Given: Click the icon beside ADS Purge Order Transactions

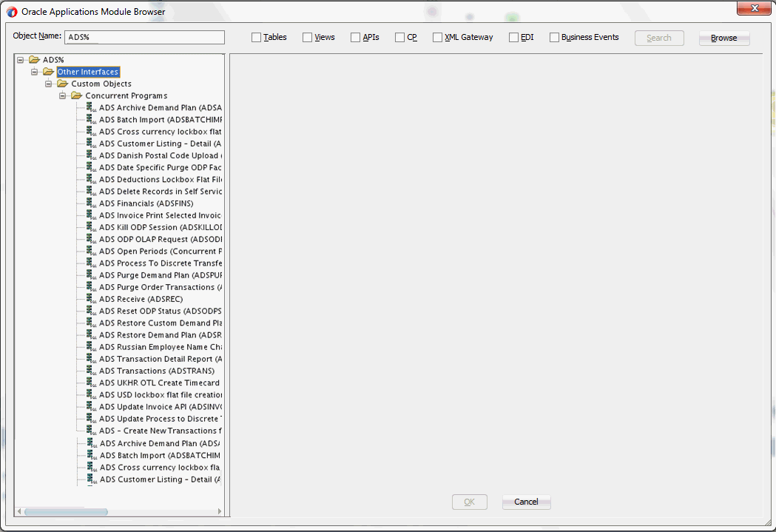Looking at the screenshot, I should click(x=92, y=287).
